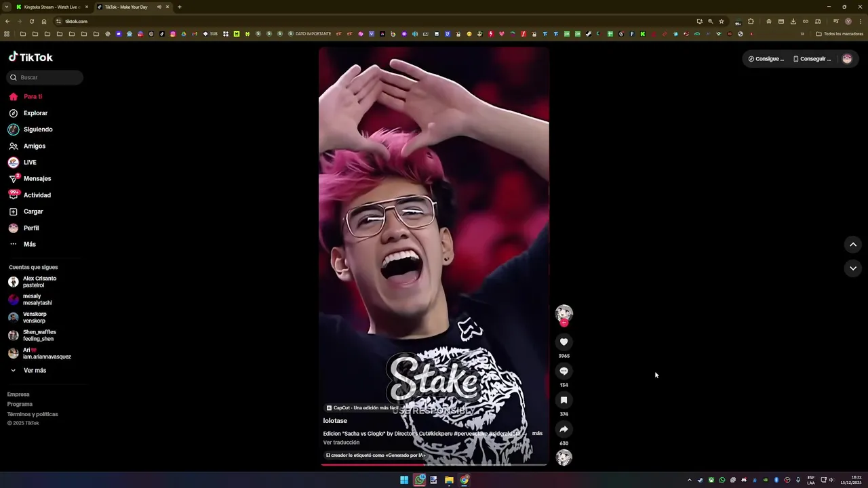This screenshot has height=488, width=868.
Task: Open the Chrome three-dot menu
Action: point(861,21)
